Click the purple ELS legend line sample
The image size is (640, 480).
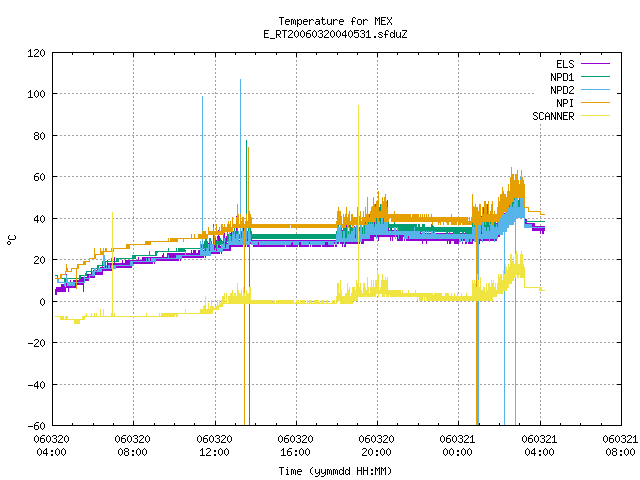(x=596, y=64)
